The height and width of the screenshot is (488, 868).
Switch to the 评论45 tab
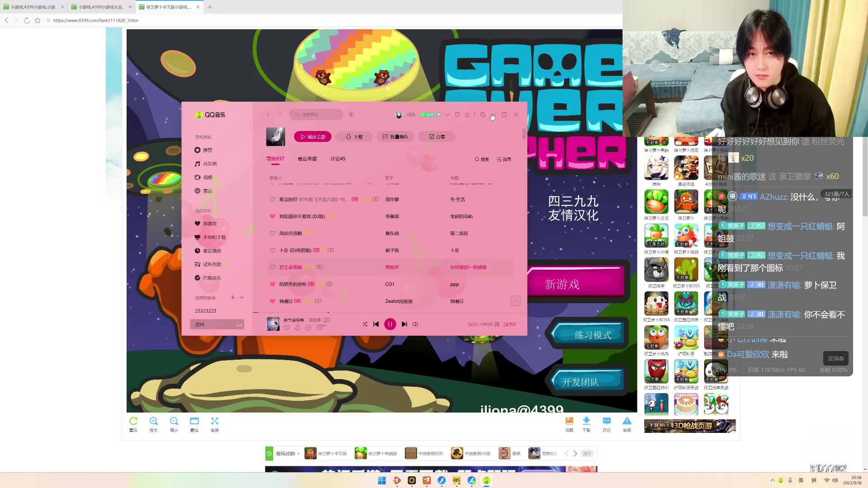(338, 159)
